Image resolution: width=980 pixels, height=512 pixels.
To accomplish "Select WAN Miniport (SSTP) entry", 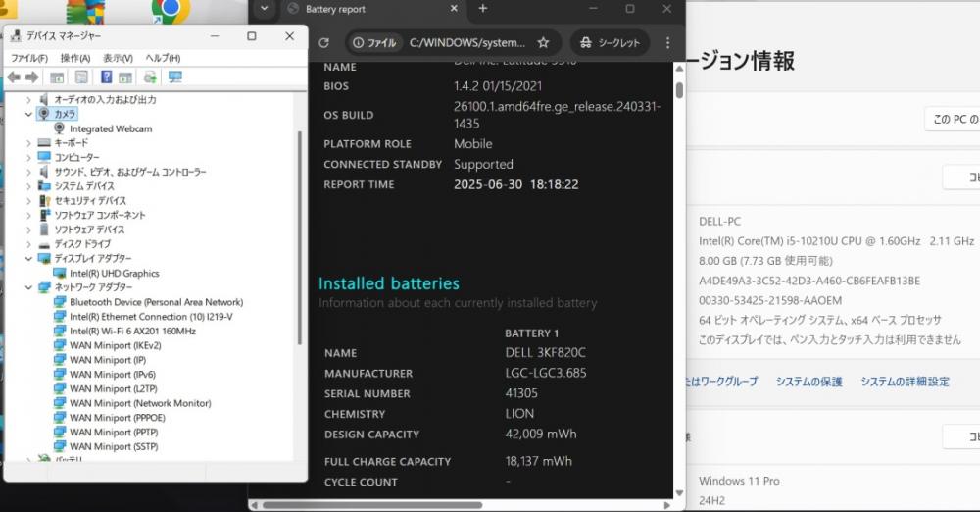I will tap(114, 446).
